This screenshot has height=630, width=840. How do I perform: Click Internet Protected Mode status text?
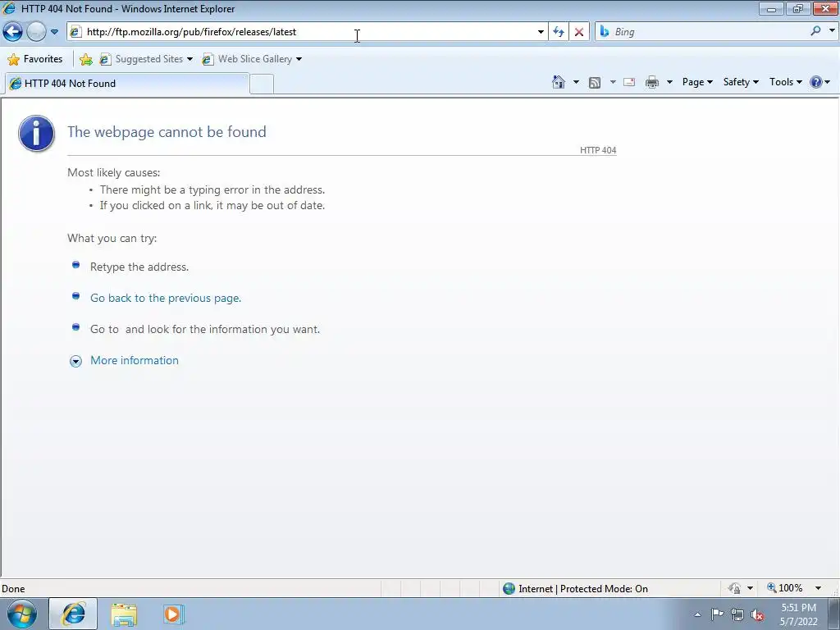click(x=583, y=589)
